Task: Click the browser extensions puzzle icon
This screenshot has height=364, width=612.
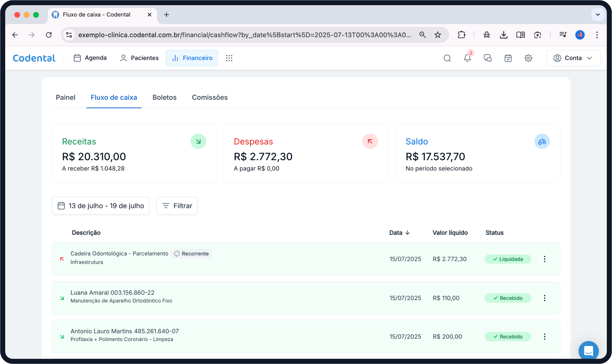Action: (x=461, y=35)
